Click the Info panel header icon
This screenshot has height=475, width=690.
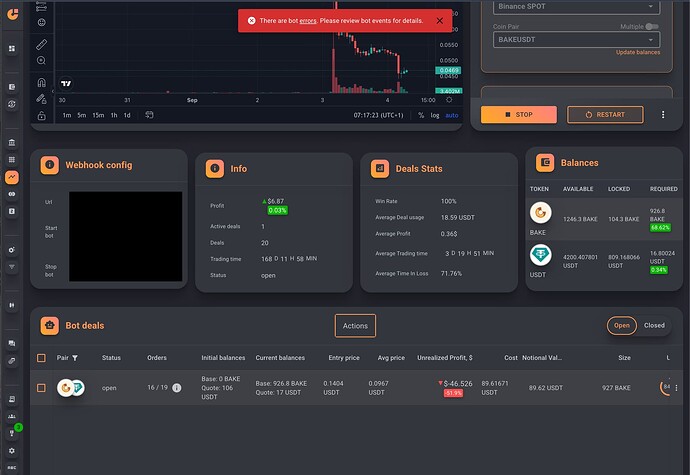215,169
